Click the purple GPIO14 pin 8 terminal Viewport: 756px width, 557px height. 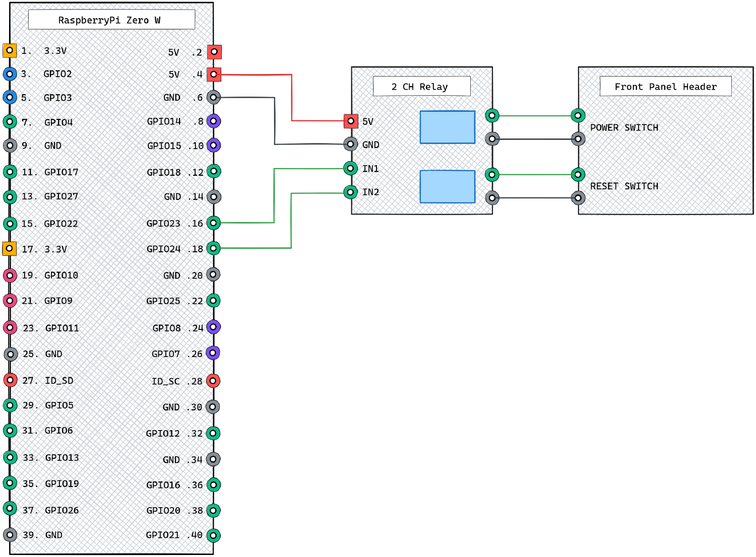click(214, 121)
